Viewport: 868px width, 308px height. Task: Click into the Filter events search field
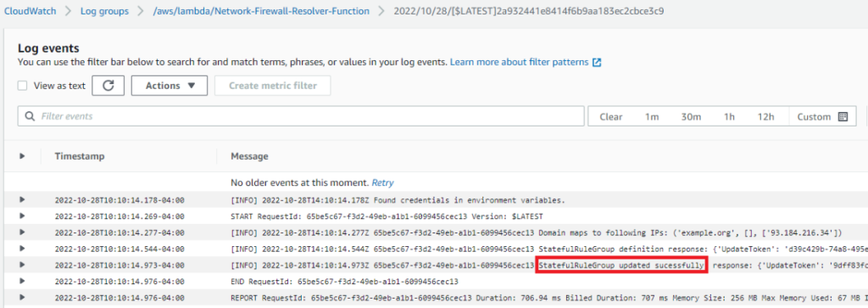coord(301,116)
